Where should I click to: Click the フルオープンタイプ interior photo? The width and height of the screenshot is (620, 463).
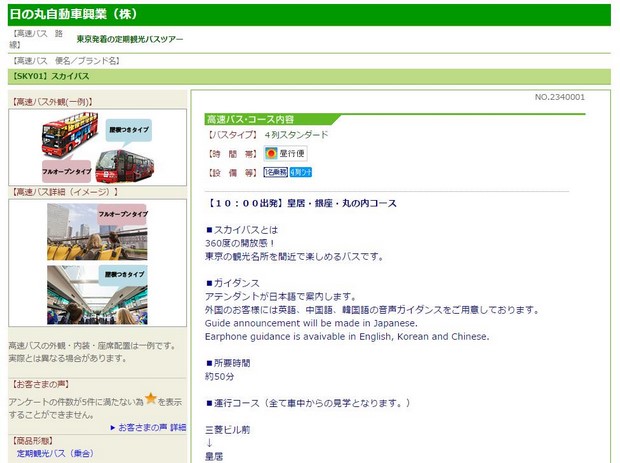97,232
